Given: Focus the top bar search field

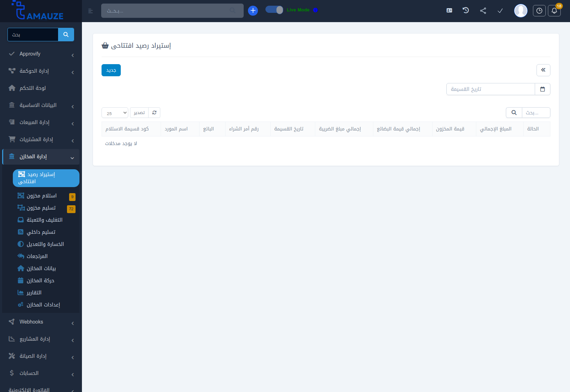Looking at the screenshot, I should click(x=172, y=11).
